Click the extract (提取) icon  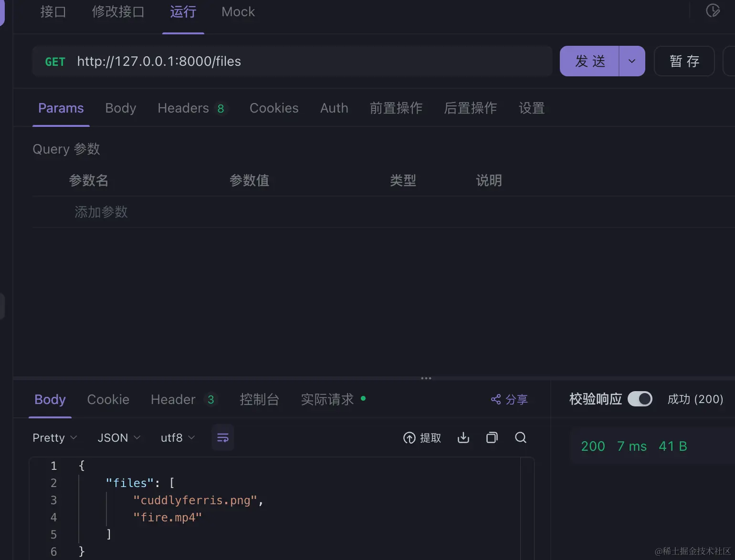pyautogui.click(x=422, y=438)
